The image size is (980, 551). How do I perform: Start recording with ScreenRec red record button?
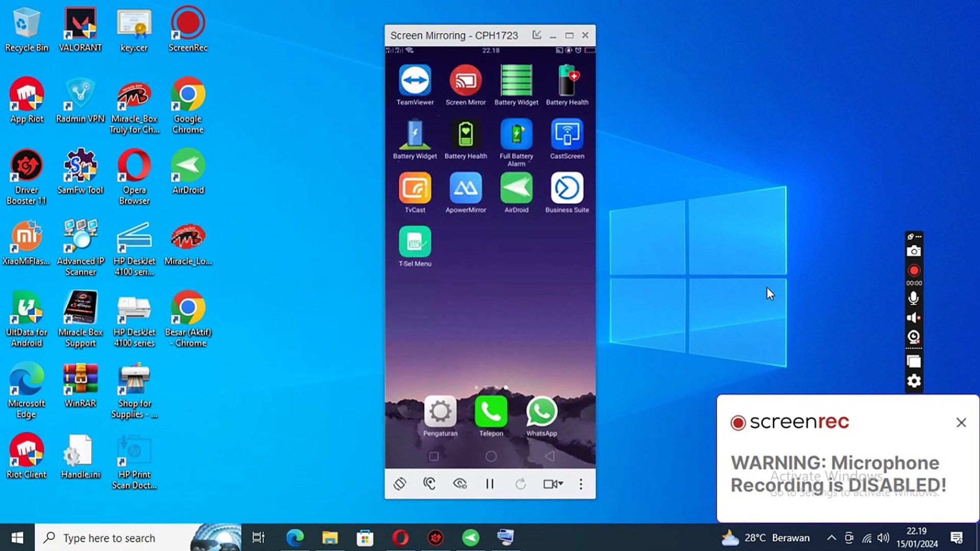click(x=913, y=270)
